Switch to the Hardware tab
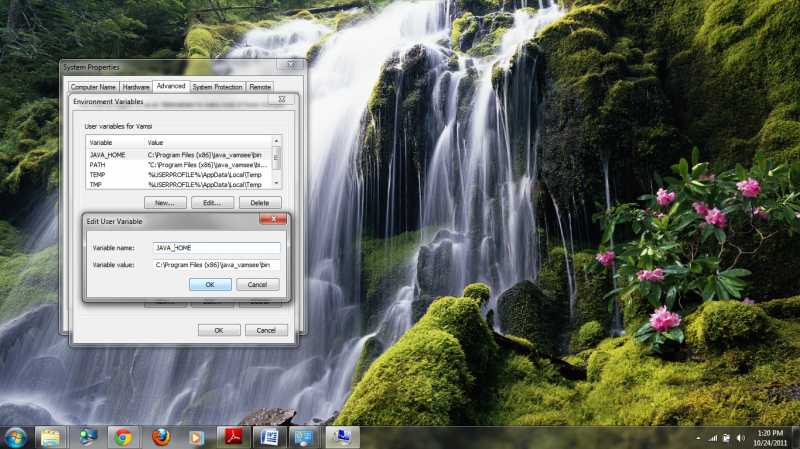This screenshot has width=800, height=449. (136, 87)
